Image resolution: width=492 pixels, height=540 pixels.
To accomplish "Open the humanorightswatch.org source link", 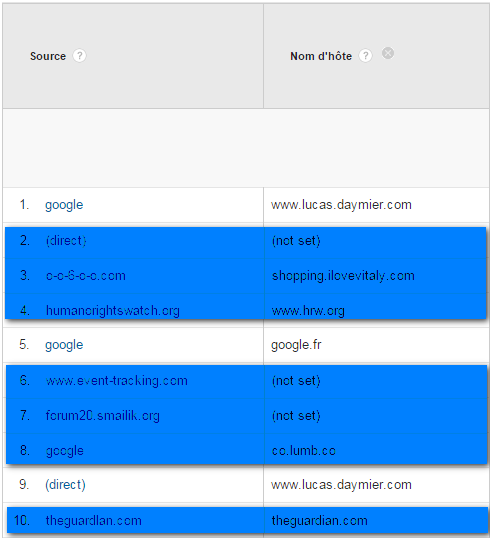I will pyautogui.click(x=113, y=311).
